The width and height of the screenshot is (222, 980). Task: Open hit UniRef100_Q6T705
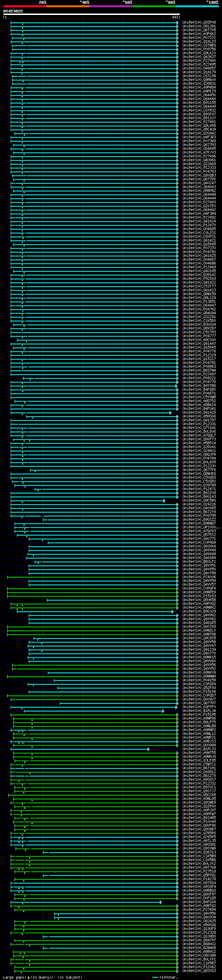click(199, 30)
